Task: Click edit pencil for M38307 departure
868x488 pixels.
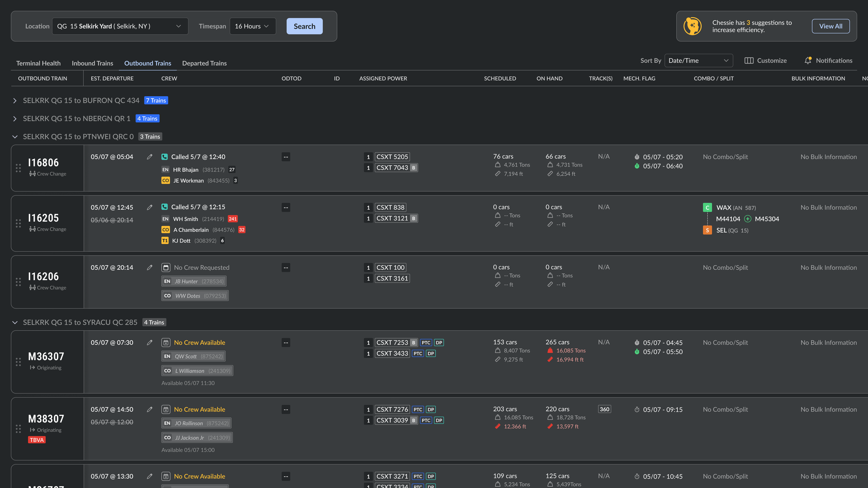Action: point(150,410)
